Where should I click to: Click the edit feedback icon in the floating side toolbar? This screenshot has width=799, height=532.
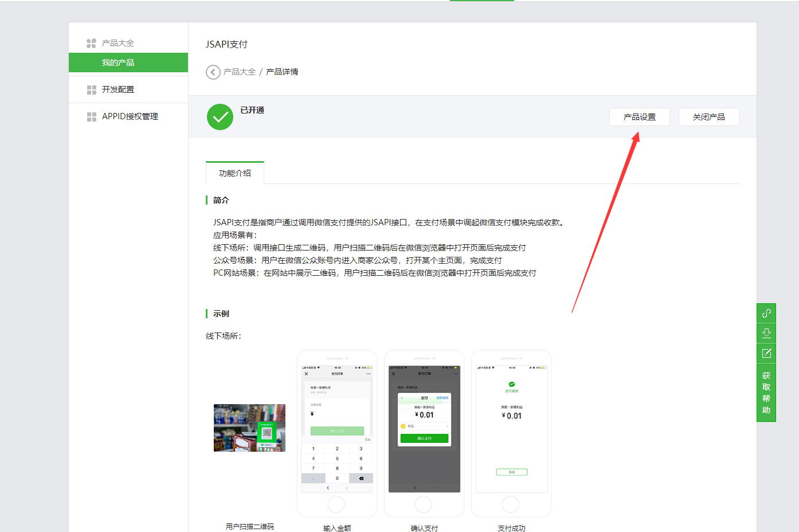coord(766,353)
